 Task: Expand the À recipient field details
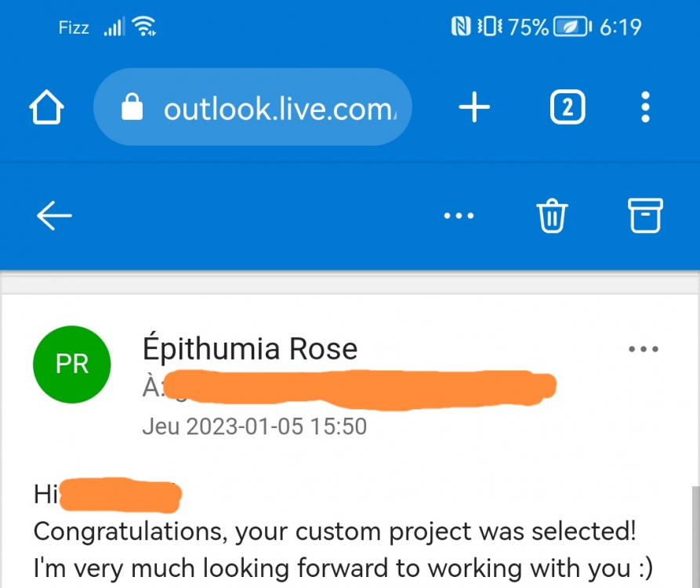point(154,387)
